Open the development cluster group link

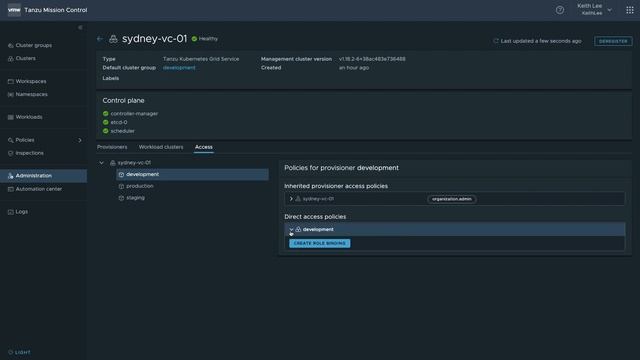pos(179,68)
